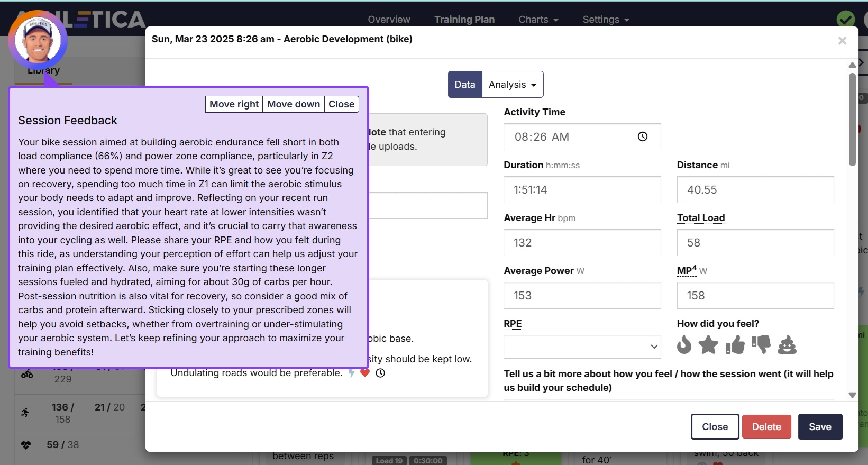Image resolution: width=868 pixels, height=465 pixels.
Task: Click the green checkmark status icon
Action: [x=845, y=20]
